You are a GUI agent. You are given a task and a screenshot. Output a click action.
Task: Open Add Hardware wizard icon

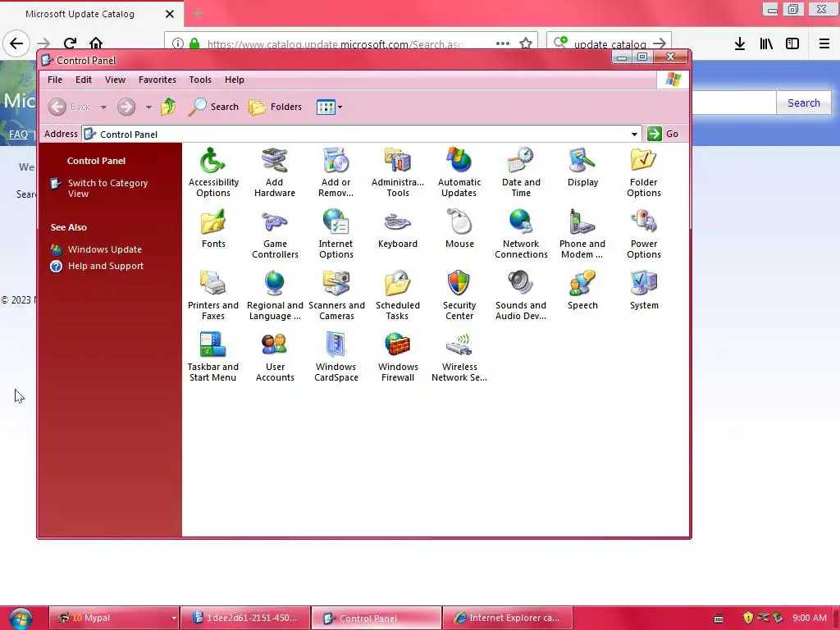pyautogui.click(x=274, y=172)
